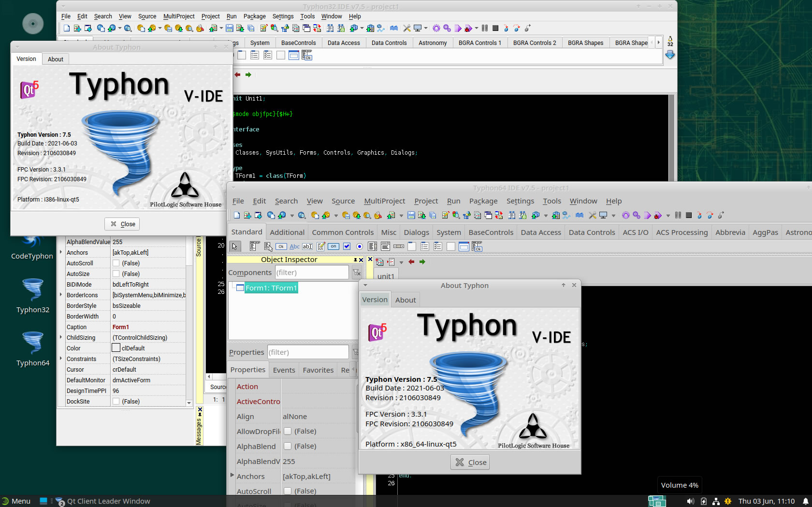This screenshot has width=812, height=507.
Task: Toggle AlphaBlend checkbox in Typhon64 inspector
Action: 288,446
